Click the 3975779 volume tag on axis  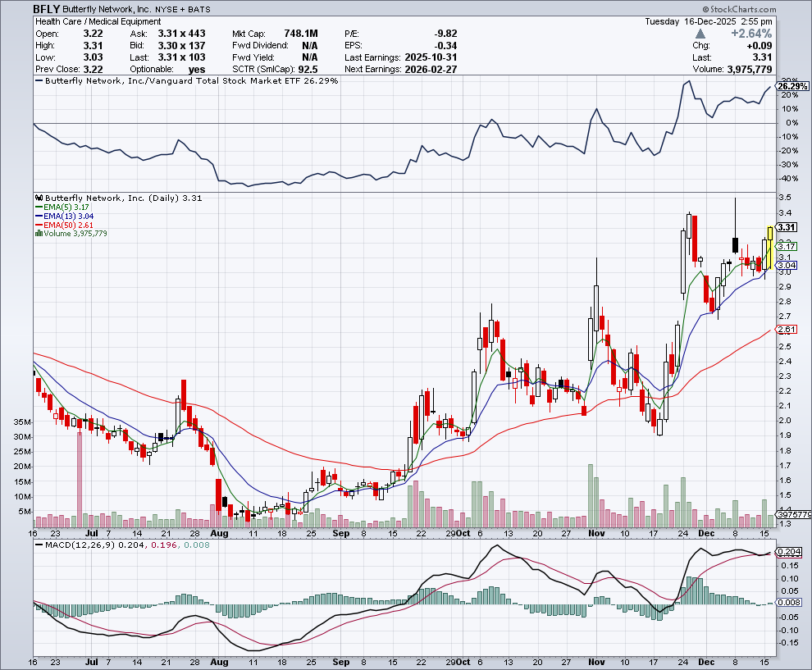(x=795, y=515)
